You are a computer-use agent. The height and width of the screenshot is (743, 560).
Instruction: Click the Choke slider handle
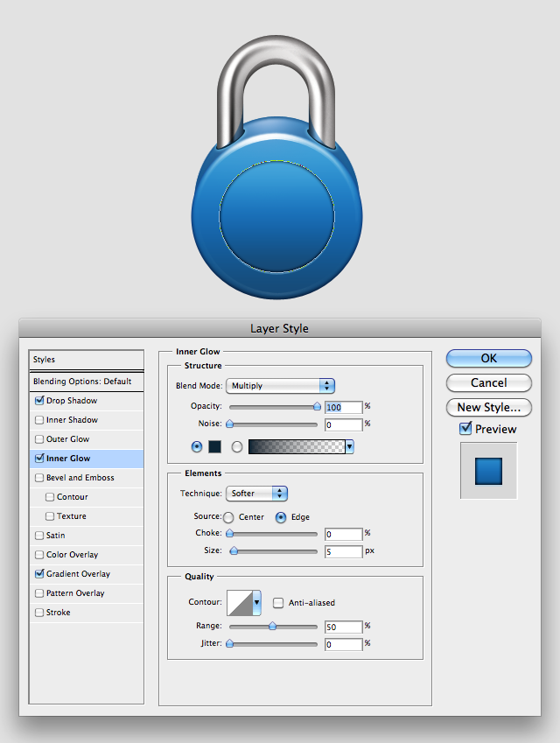tap(230, 533)
